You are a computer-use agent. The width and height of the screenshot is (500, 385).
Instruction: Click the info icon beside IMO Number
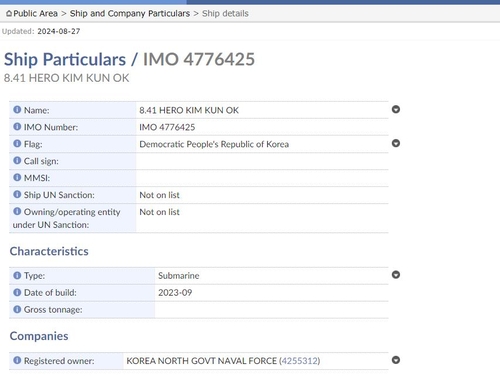(x=17, y=127)
